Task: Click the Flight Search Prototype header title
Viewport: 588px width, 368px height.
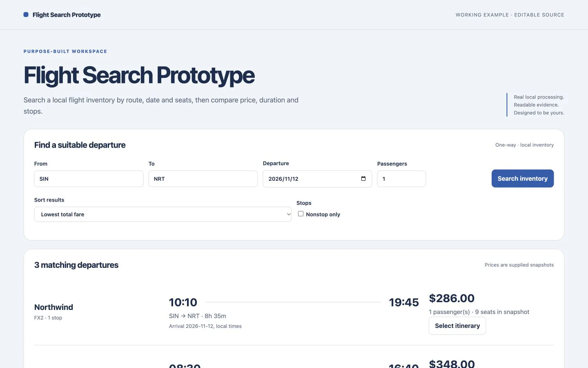Action: pos(67,15)
